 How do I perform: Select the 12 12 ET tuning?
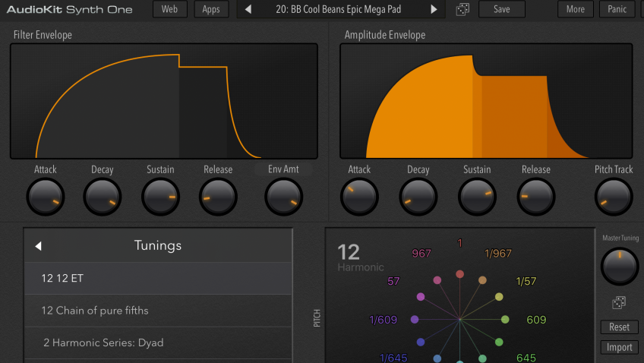[x=158, y=279]
